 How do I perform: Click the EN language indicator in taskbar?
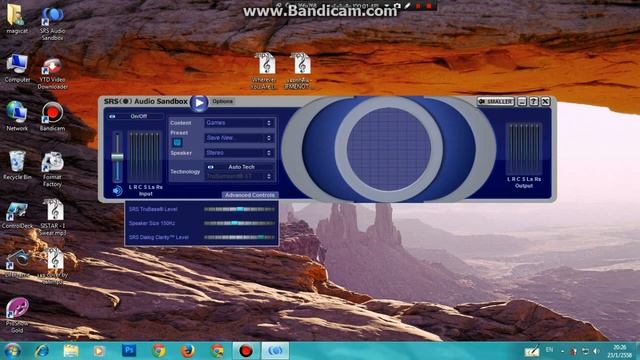tap(549, 350)
